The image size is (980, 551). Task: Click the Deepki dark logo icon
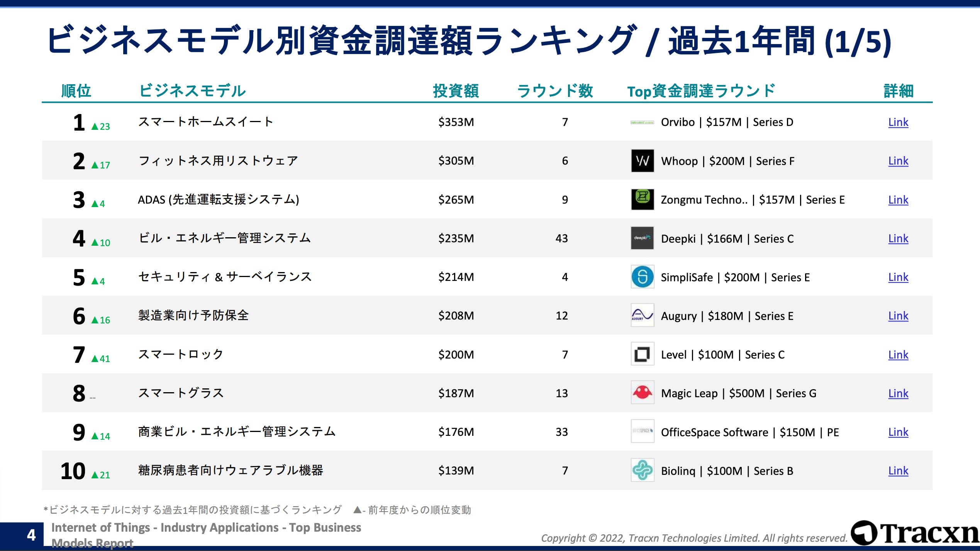tap(642, 238)
